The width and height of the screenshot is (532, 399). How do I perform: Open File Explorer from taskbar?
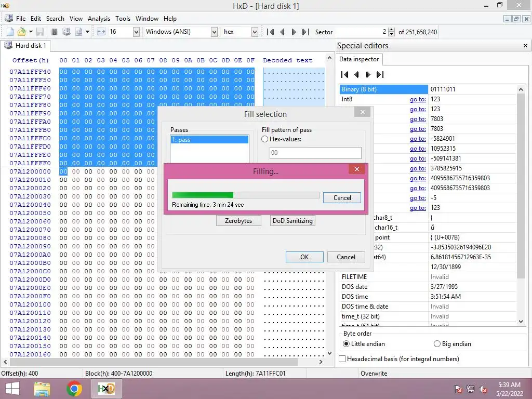(x=42, y=389)
